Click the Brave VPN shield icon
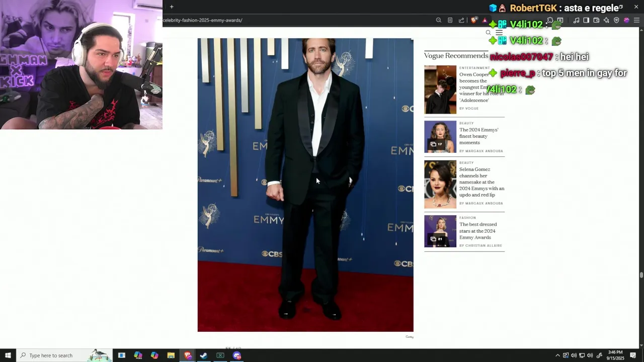644x362 pixels. point(616,20)
